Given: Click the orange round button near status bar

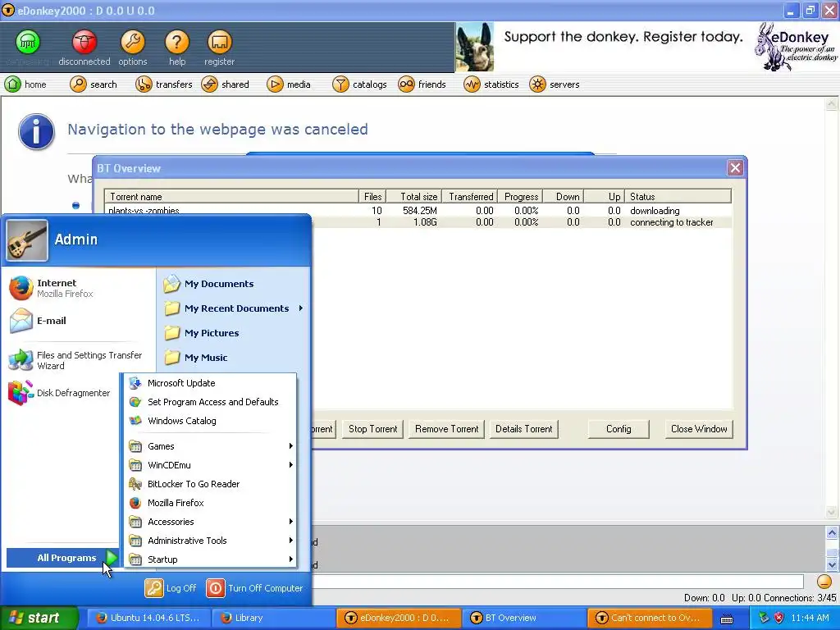Looking at the screenshot, I should coord(824,582).
